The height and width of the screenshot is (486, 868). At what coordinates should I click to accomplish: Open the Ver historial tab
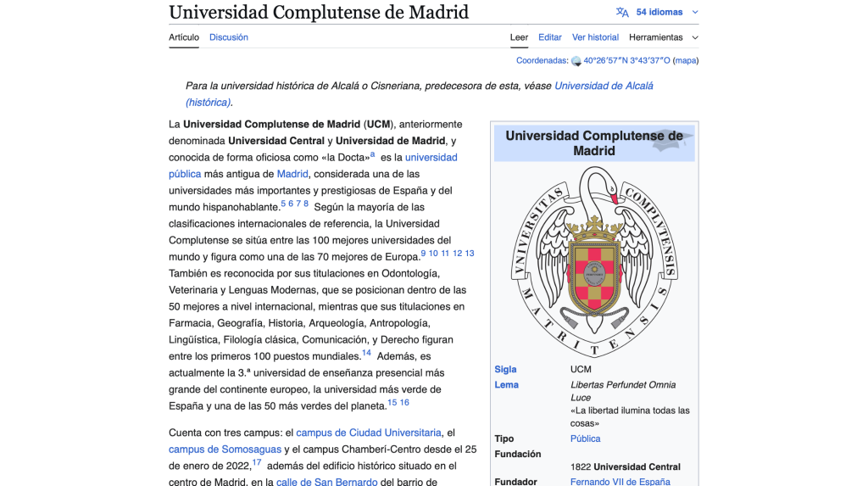[595, 37]
